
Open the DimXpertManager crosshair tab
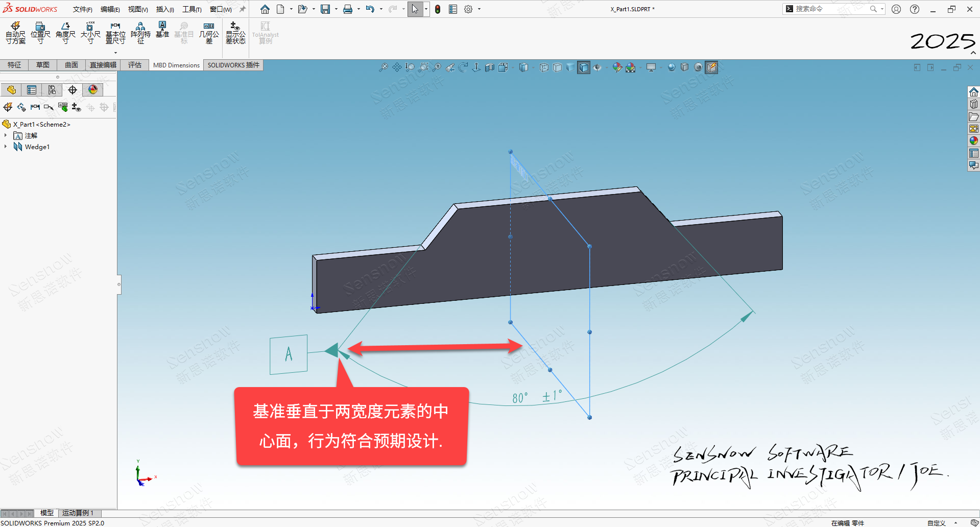[73, 90]
